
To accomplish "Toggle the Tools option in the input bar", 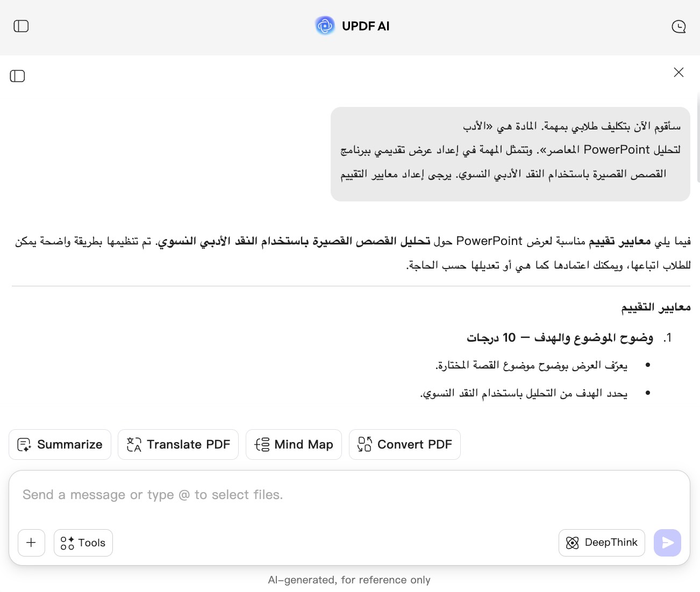I will click(x=83, y=543).
